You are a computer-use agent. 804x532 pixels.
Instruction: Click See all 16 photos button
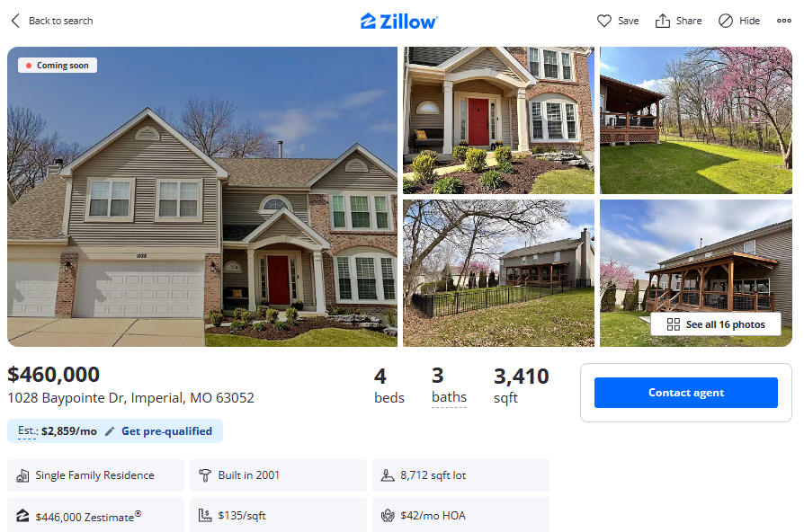click(x=716, y=324)
